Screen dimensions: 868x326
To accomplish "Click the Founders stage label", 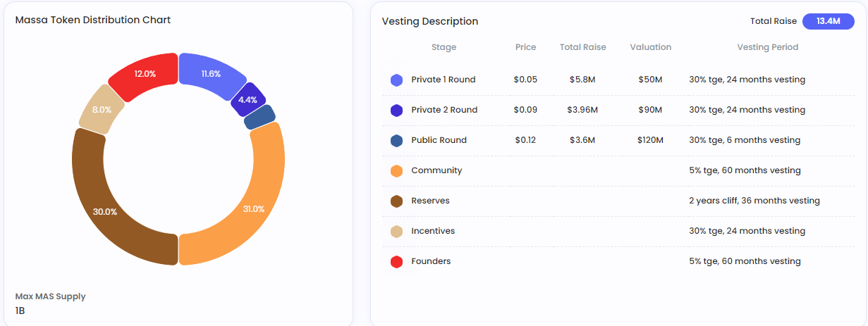I will pos(431,261).
